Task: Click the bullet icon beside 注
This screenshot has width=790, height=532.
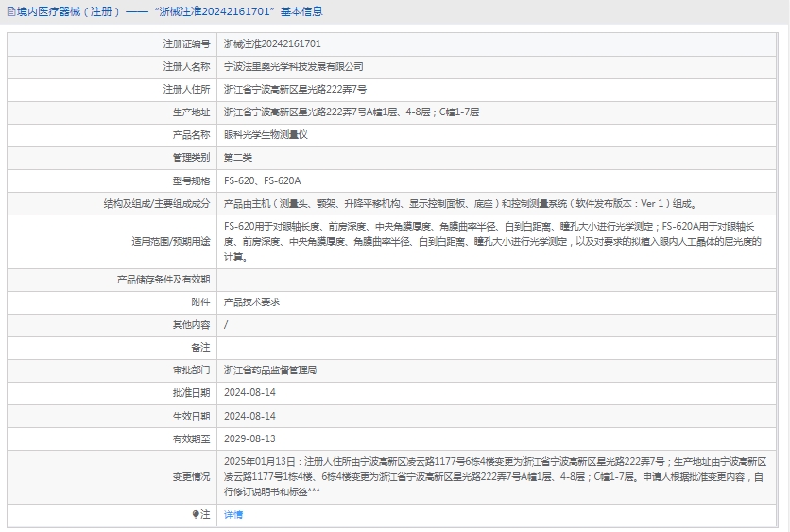Action: [x=197, y=515]
